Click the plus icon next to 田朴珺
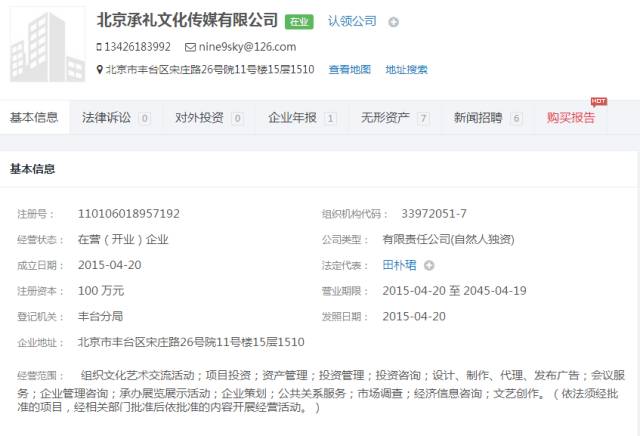The width and height of the screenshot is (640, 436). point(429,265)
